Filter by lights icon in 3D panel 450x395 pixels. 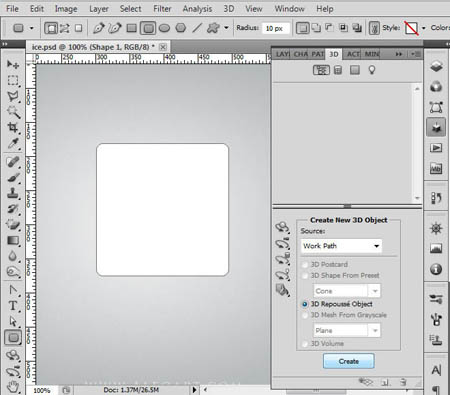[x=372, y=70]
